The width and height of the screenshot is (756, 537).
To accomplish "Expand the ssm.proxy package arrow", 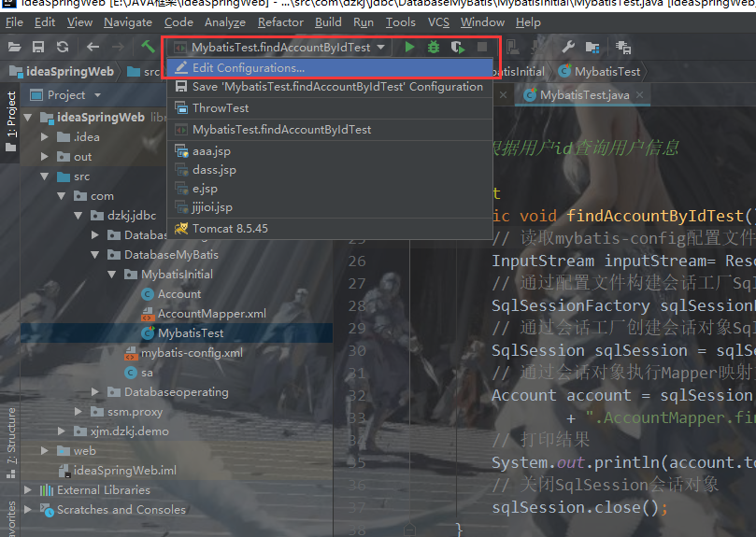I will pos(78,412).
